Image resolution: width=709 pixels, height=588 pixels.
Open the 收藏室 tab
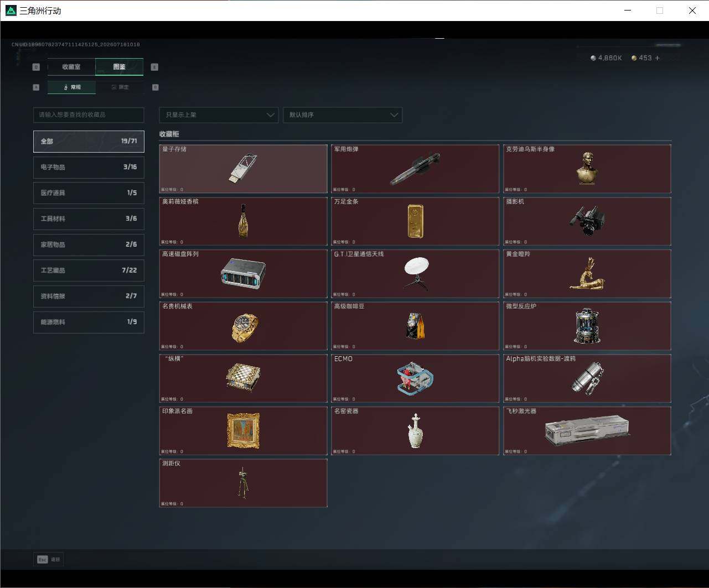point(71,67)
